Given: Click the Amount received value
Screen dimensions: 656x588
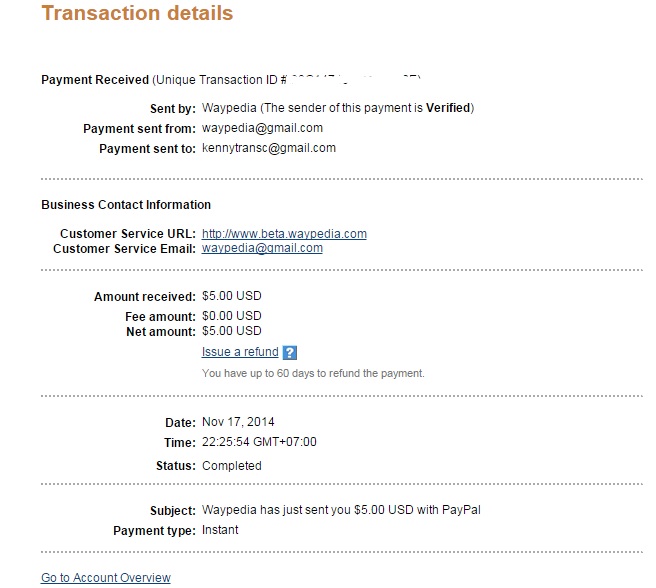Looking at the screenshot, I should pyautogui.click(x=232, y=297).
